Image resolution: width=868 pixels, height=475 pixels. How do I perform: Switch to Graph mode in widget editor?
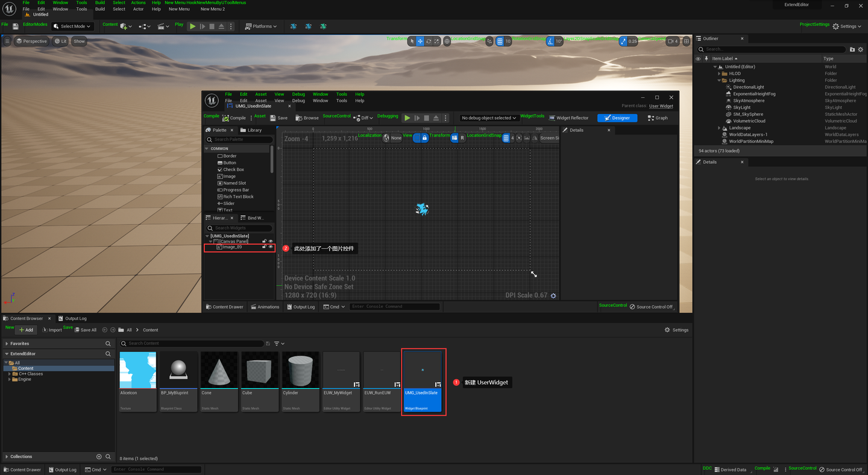658,118
